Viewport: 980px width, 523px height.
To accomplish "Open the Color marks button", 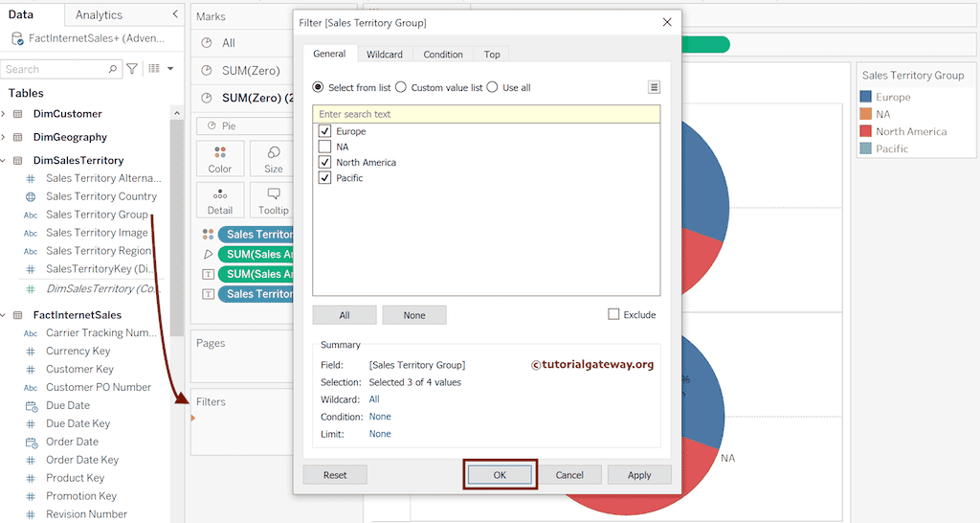I will coord(220,159).
